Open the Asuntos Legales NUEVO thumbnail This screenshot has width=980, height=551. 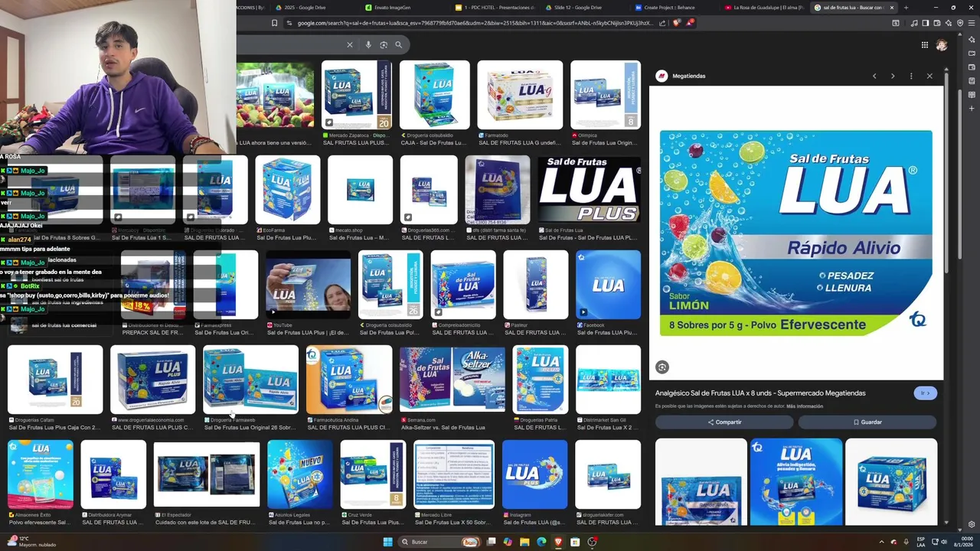pyautogui.click(x=300, y=474)
